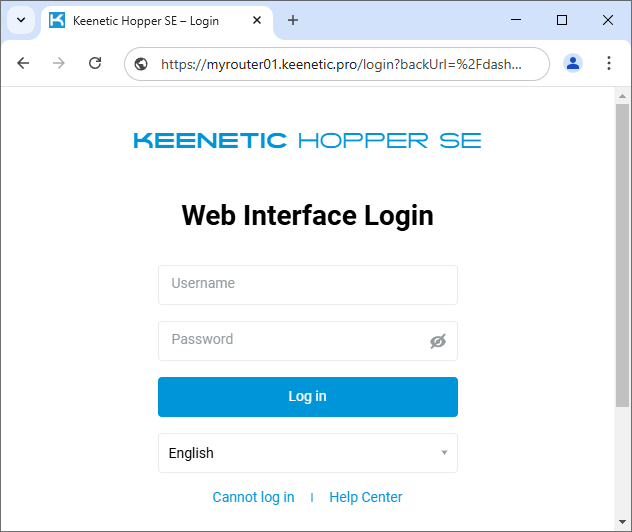Expand the tab search dropdown
Viewport: 632px width, 532px height.
[x=20, y=20]
